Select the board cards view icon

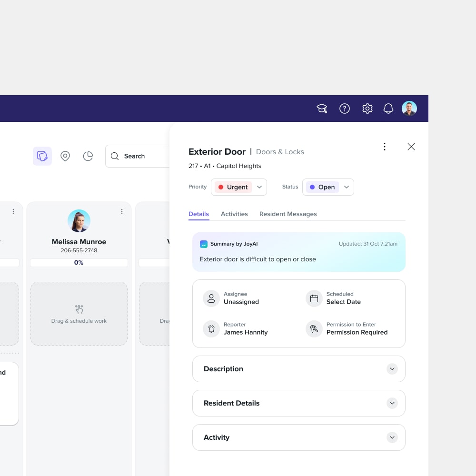pos(42,156)
